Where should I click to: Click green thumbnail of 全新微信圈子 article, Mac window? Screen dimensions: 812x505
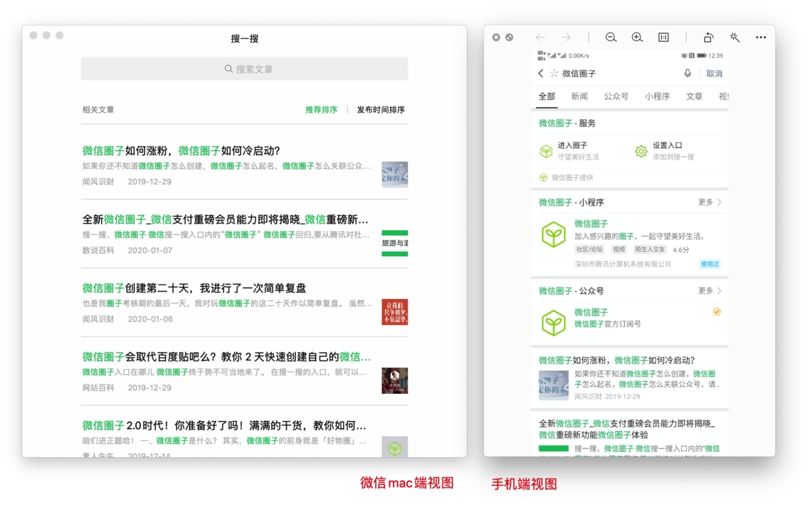(394, 243)
